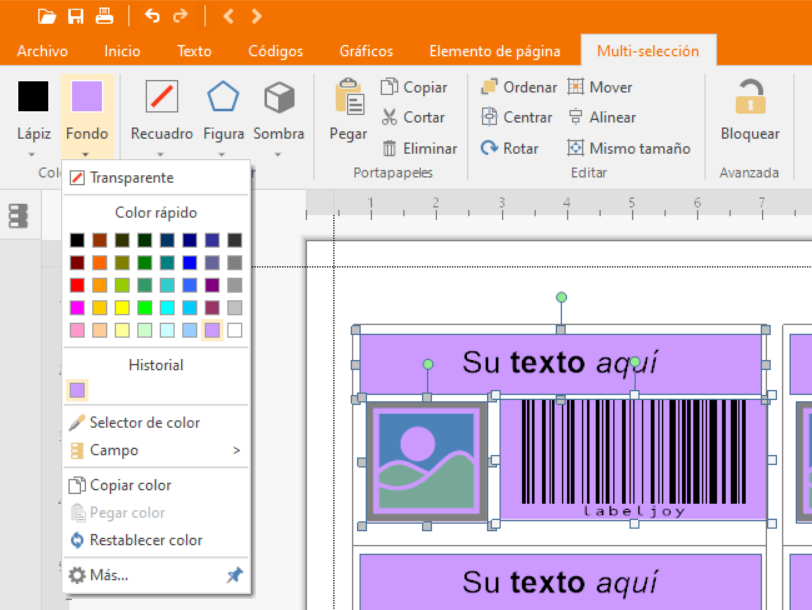Viewport: 812px width, 610px height.
Task: Open the stacked database icon in left sidebar
Action: click(18, 216)
